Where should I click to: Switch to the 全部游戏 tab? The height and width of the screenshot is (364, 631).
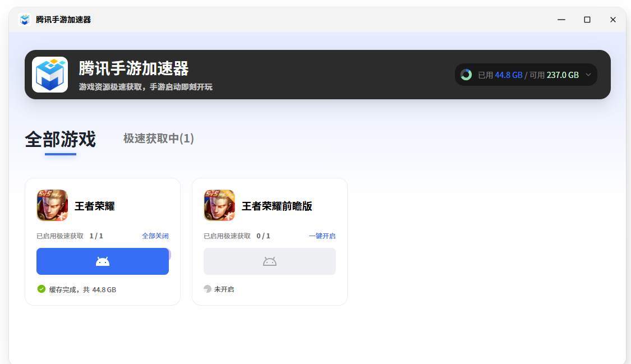pyautogui.click(x=61, y=139)
